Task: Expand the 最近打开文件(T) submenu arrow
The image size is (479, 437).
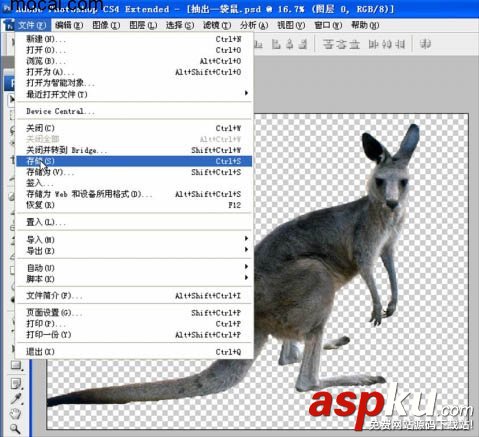Action: [x=246, y=93]
